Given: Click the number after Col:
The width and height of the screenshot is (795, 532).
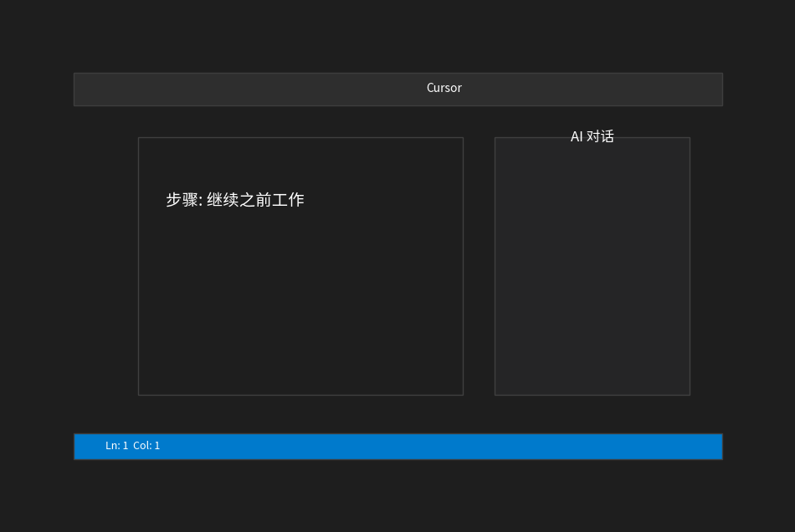Looking at the screenshot, I should pos(157,445).
